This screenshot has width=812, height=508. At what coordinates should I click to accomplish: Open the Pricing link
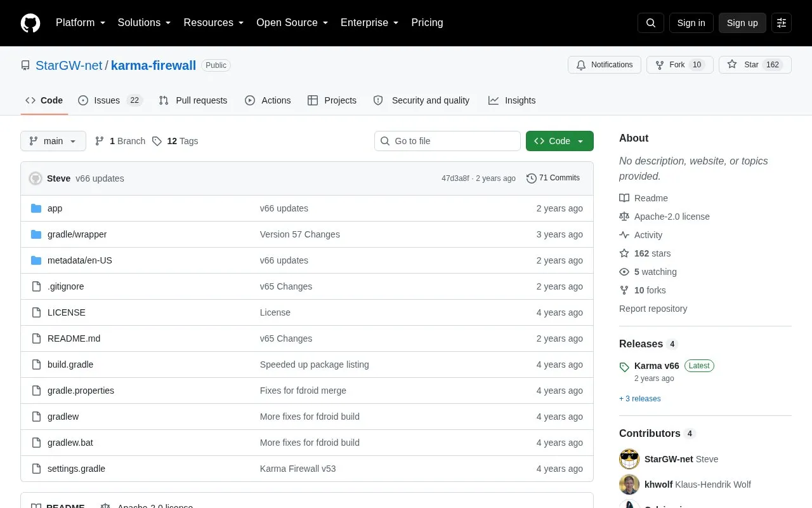pos(427,23)
